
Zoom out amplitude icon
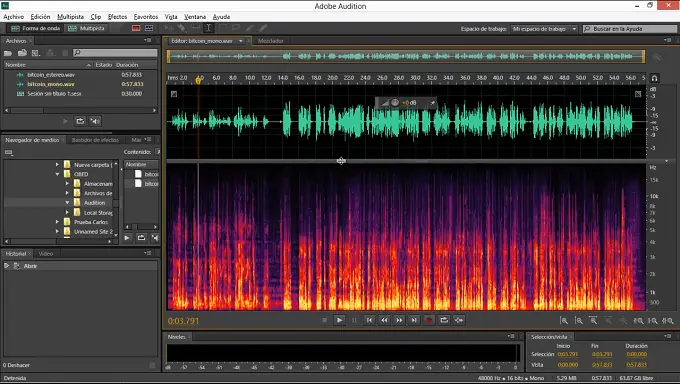pos(579,321)
